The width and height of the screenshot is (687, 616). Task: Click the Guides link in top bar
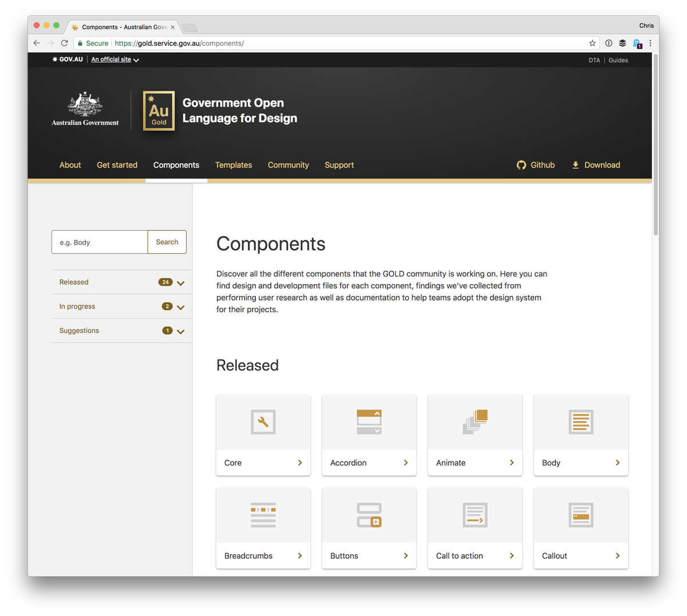618,60
